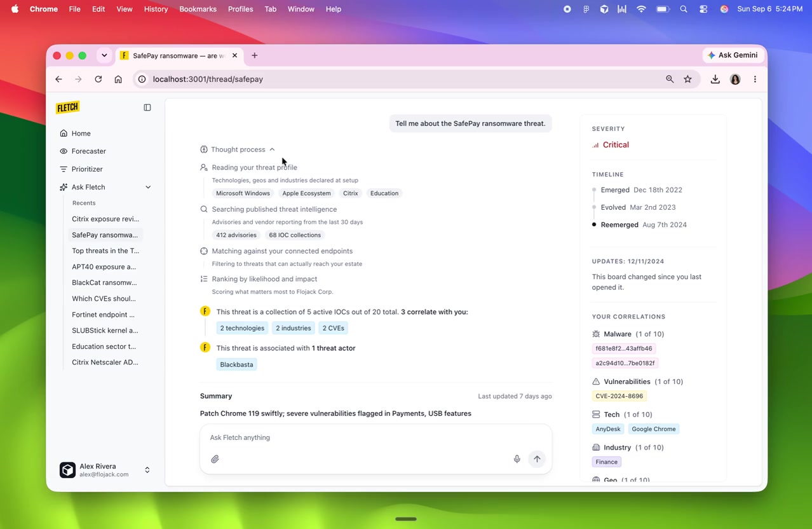Open Chrome downloads icon
Screen dimensions: 812x529
pyautogui.click(x=715, y=79)
